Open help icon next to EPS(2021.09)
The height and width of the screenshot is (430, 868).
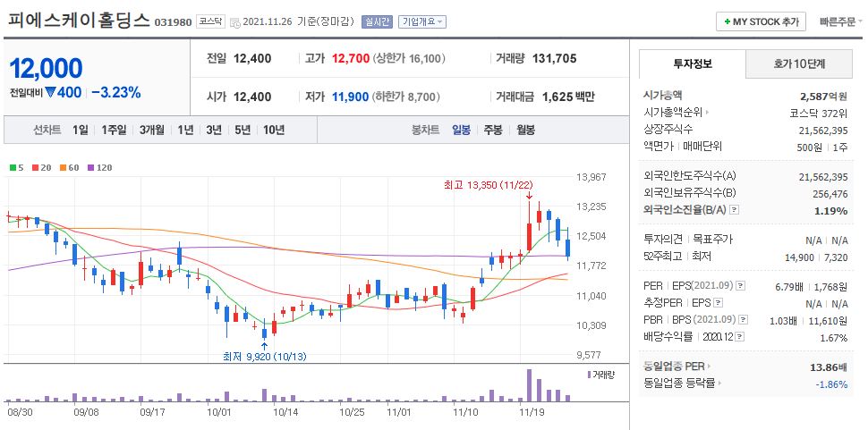[740, 286]
